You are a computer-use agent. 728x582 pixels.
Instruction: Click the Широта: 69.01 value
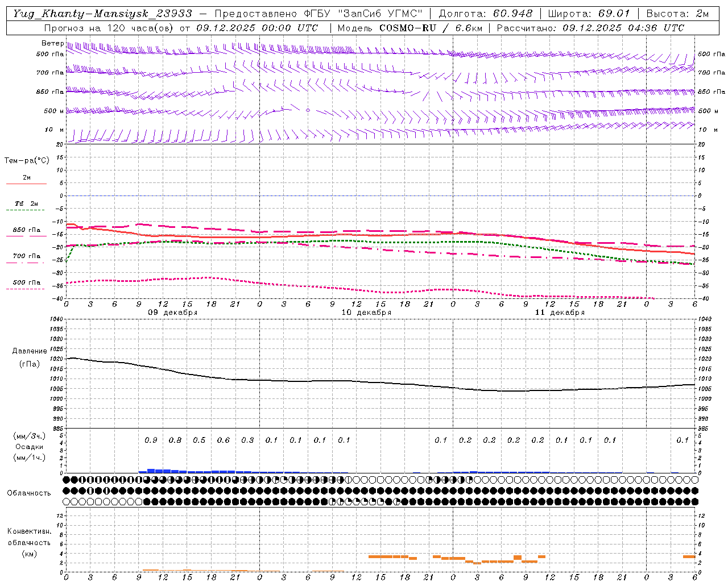(589, 14)
